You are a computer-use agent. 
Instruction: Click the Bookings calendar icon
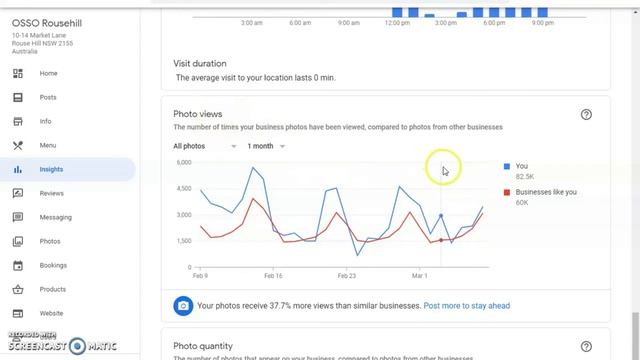18,265
